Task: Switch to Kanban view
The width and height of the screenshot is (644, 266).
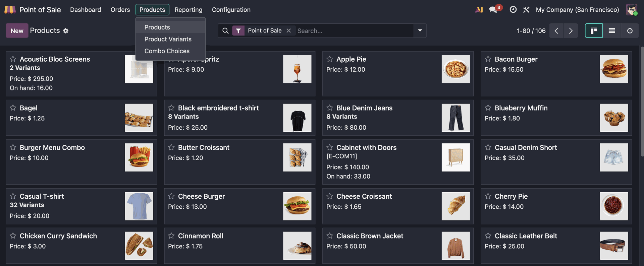Action: tap(594, 31)
